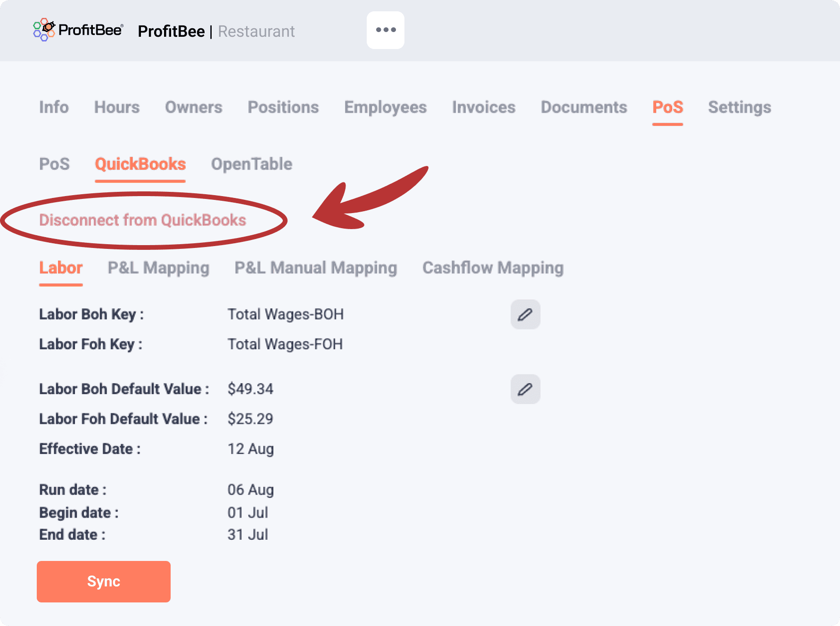This screenshot has width=840, height=626.
Task: Open the Employees tab
Action: coord(385,107)
